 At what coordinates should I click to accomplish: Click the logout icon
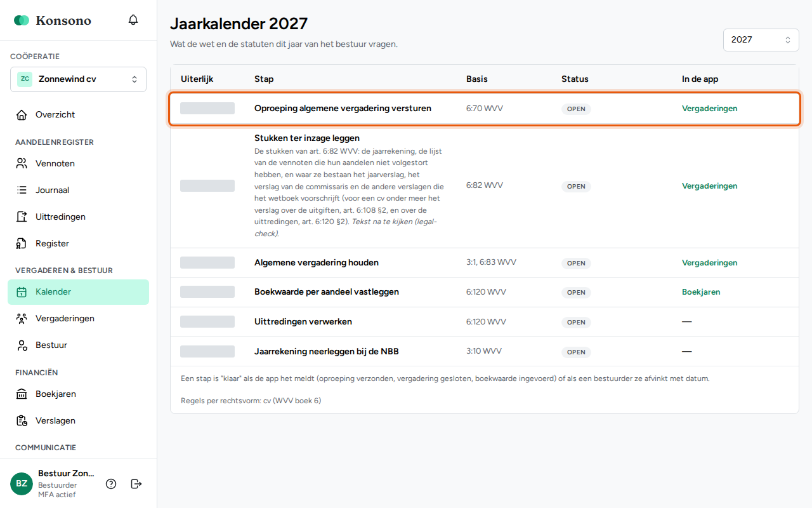(x=136, y=484)
